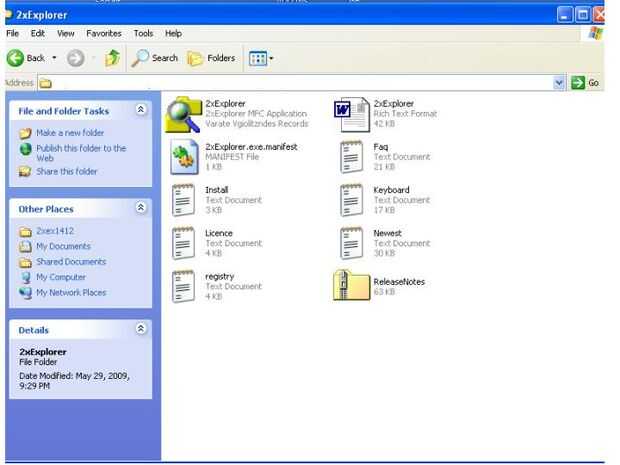Click the Install file name

pyautogui.click(x=217, y=190)
